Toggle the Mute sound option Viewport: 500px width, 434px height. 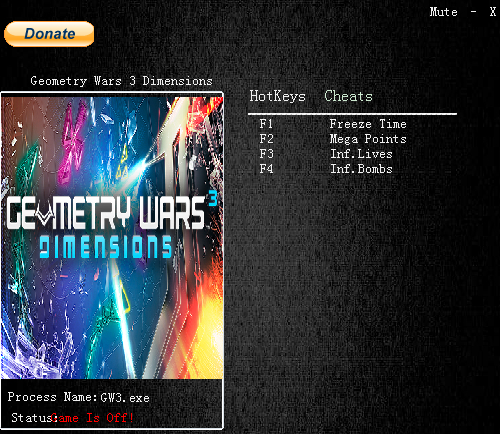pos(443,12)
